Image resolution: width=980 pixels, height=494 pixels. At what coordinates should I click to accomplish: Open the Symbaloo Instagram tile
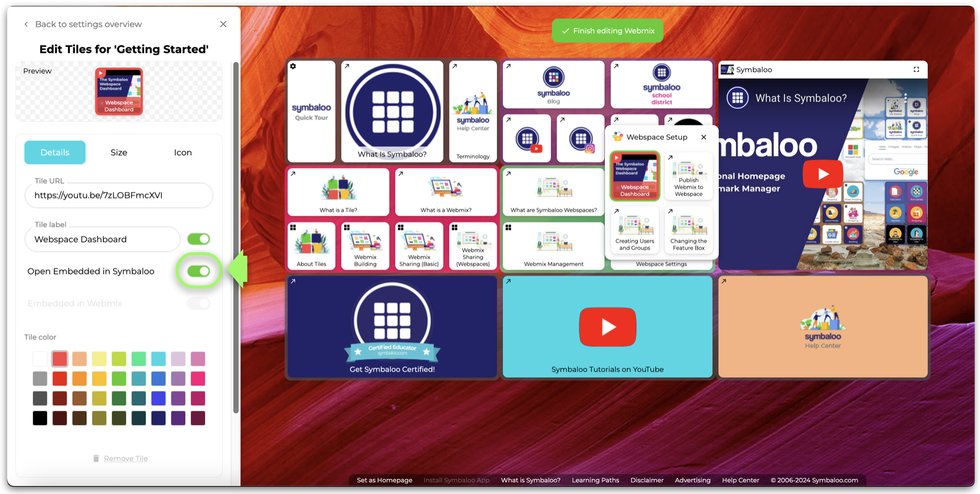pos(581,139)
